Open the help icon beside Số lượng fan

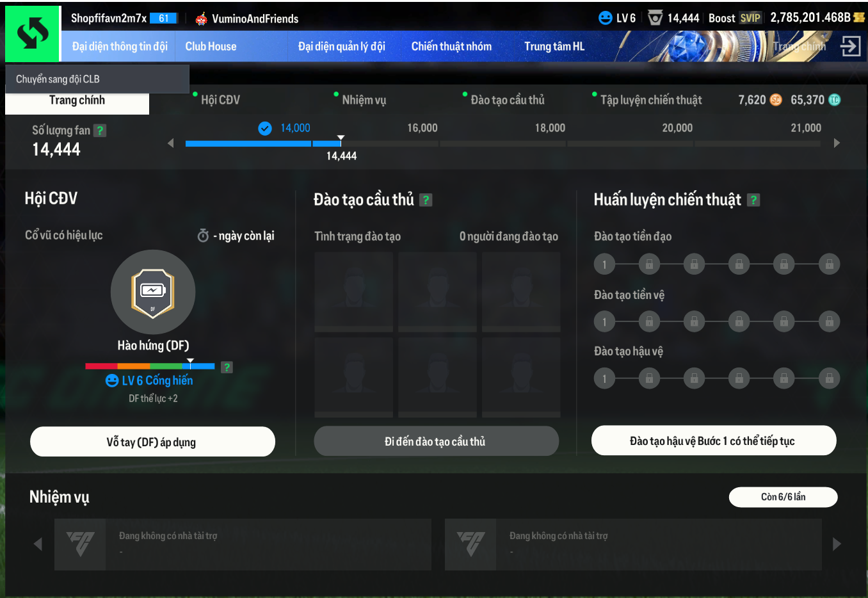coord(100,131)
